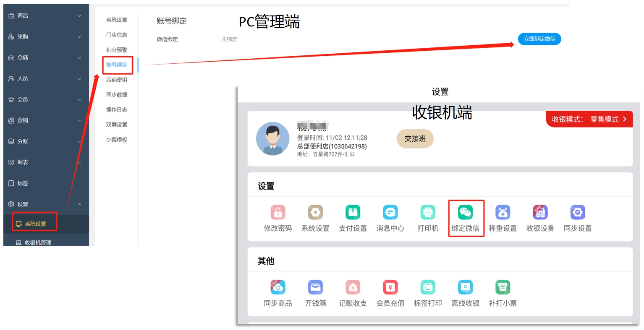Select 账号绑定 in settings submenu
644x330 pixels.
point(117,65)
